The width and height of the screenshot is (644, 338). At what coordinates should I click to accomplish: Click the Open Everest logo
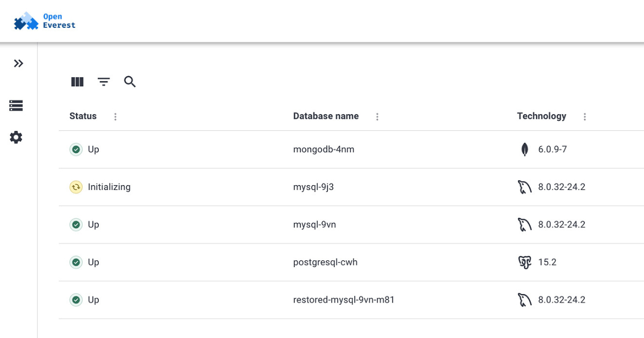pos(45,21)
